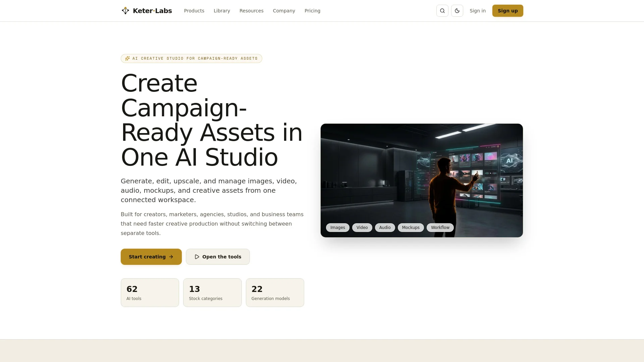This screenshot has height=362, width=644.
Task: Click the Keter·Labs brand name
Action: coord(152,11)
